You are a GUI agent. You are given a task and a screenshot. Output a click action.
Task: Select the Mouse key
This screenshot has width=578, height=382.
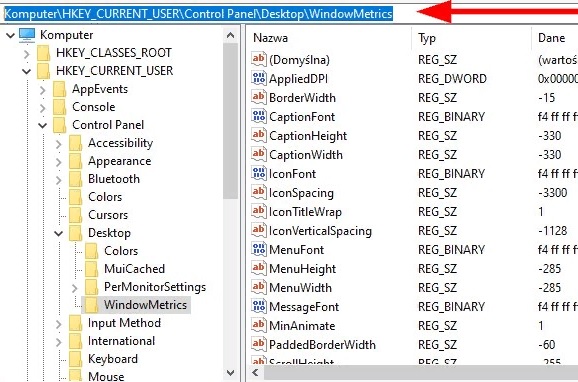pos(106,376)
